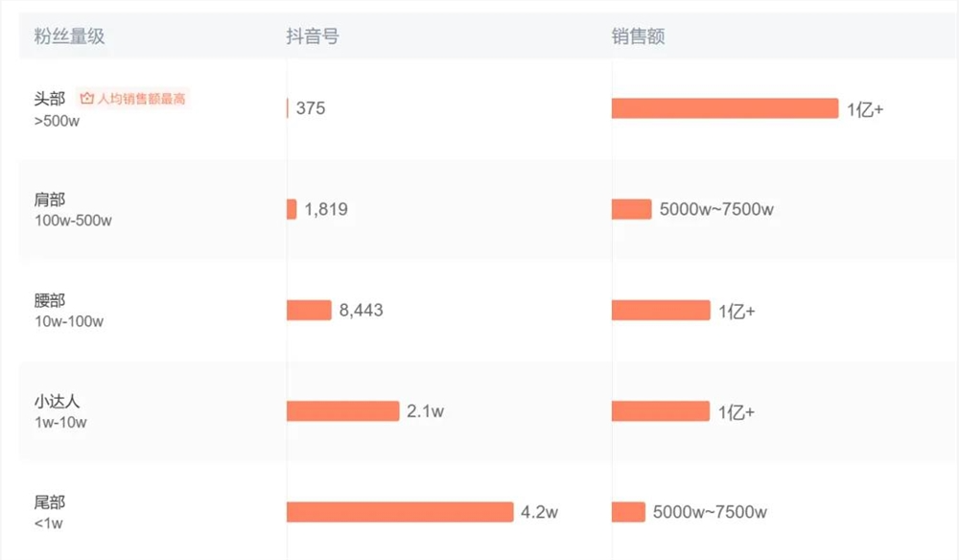The height and width of the screenshot is (560, 959).
Task: Select the 小达人 row label
Action: (x=57, y=401)
